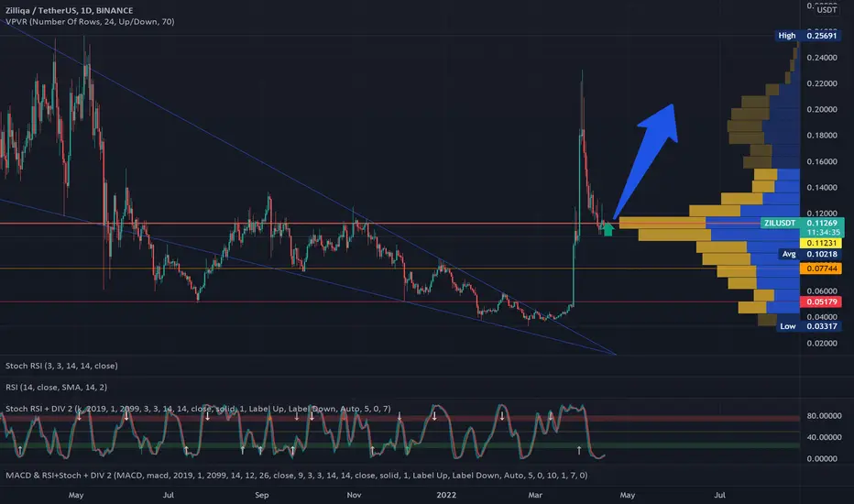Click the 2022 year label on time axis

(x=446, y=495)
